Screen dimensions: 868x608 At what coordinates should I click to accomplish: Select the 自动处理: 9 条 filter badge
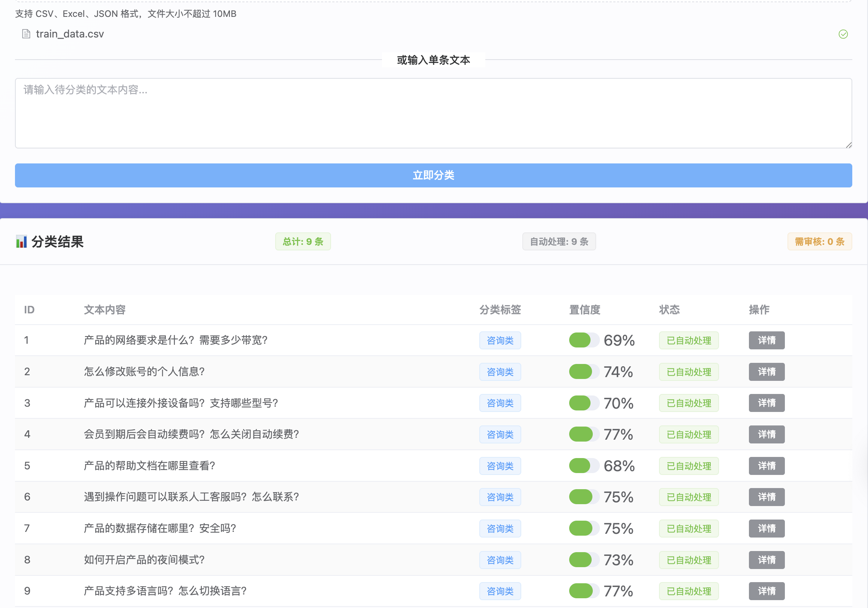click(559, 241)
